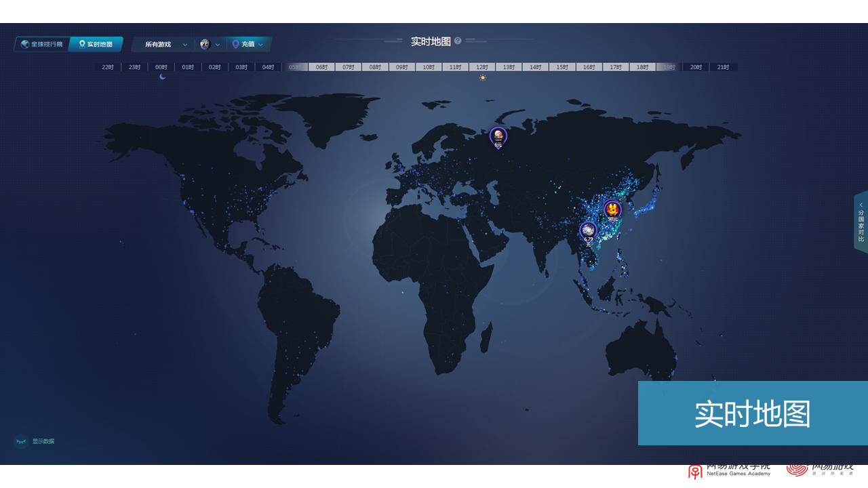Click the moon icon under the timeline
Screen dimensions: 868x488
click(x=162, y=77)
